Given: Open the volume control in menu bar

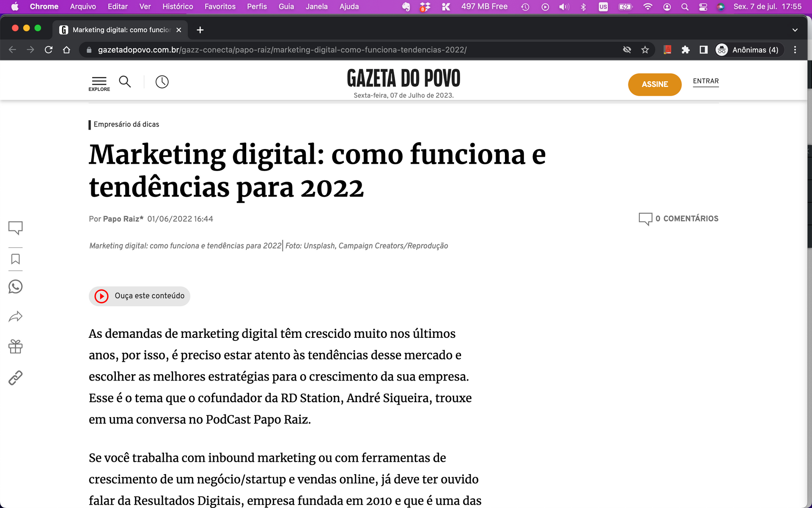Looking at the screenshot, I should [564, 6].
